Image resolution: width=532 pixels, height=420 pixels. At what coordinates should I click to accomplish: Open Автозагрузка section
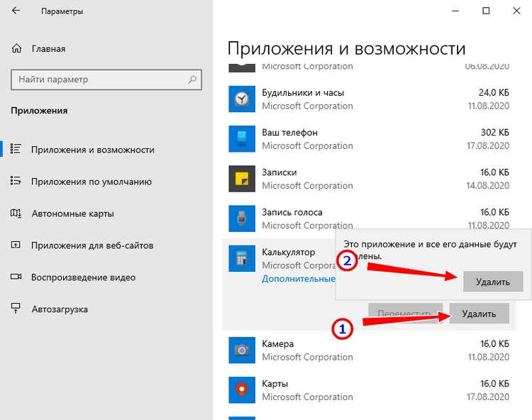[60, 309]
